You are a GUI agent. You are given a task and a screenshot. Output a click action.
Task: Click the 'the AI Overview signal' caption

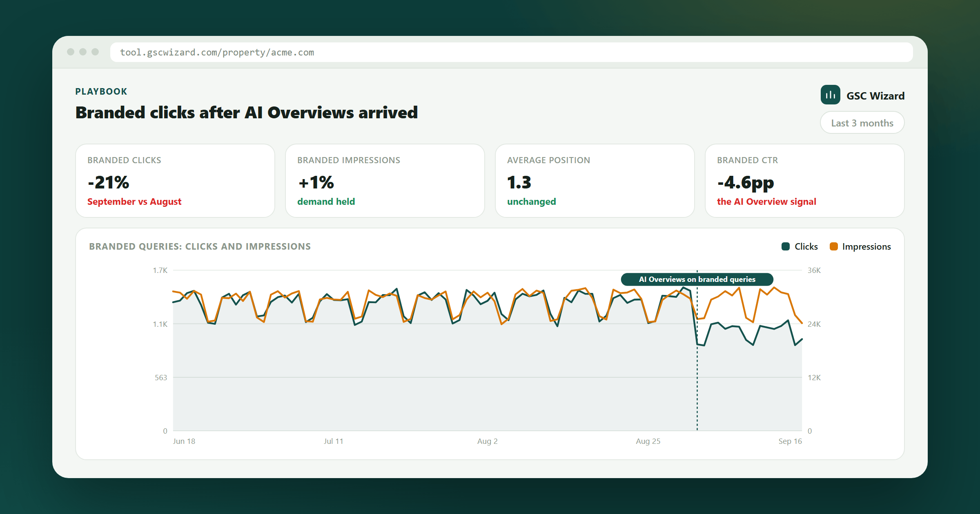766,202
